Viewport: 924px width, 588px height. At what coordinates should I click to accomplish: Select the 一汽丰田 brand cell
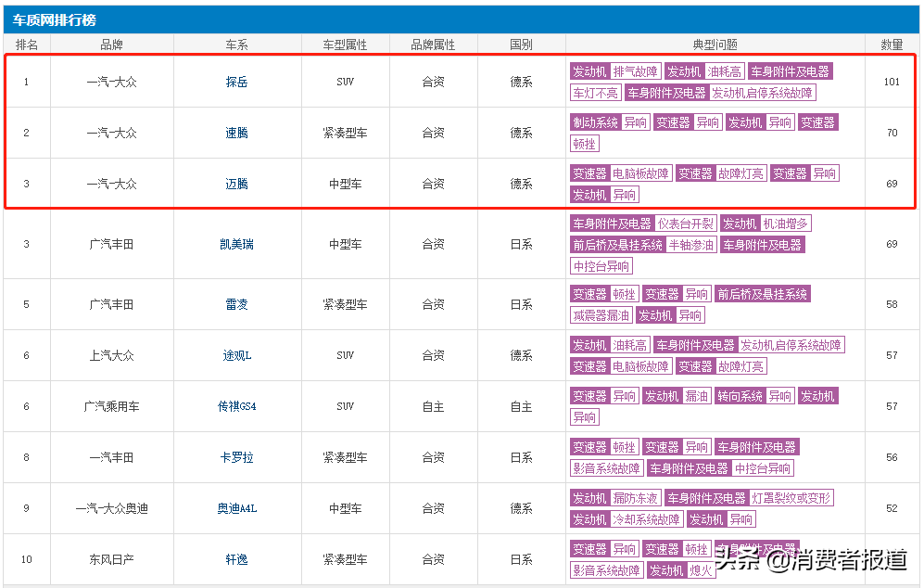tap(111, 457)
